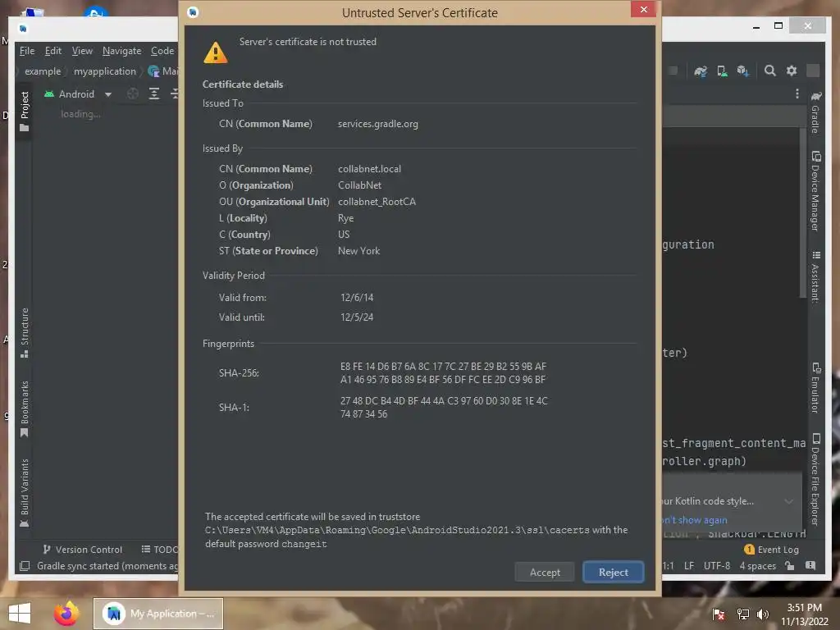Viewport: 840px width, 630px height.
Task: Close the Untrusted Server's Certificate dialog
Action: point(643,10)
